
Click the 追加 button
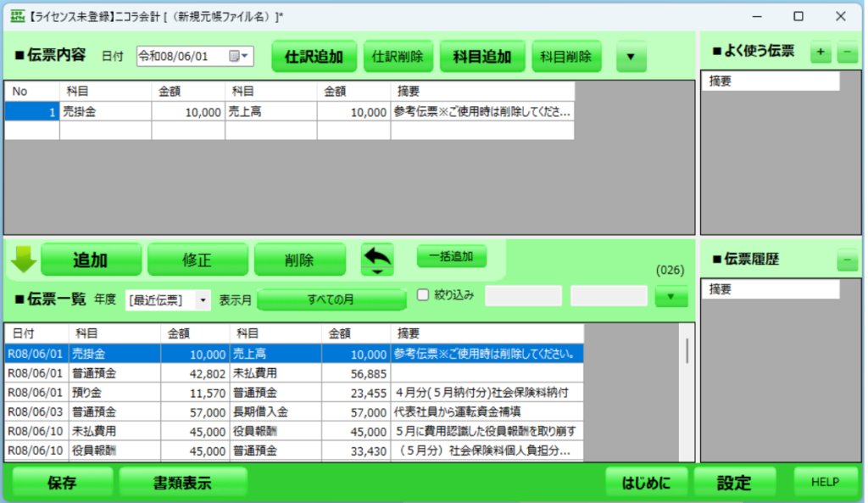(x=91, y=260)
